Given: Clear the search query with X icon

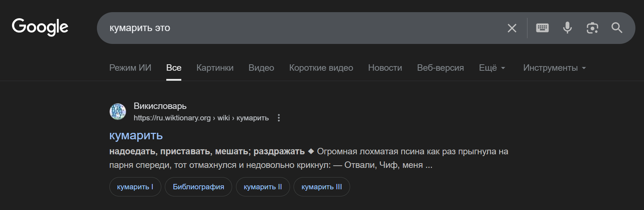Looking at the screenshot, I should coord(512,28).
